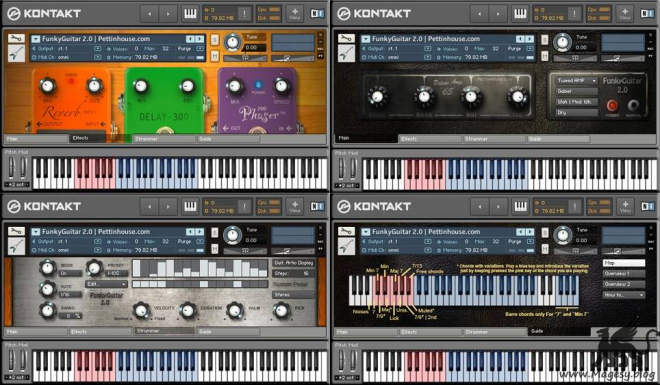660x385 pixels.
Task: Toggle first step cell in Strummer pattern row
Action: point(136,284)
